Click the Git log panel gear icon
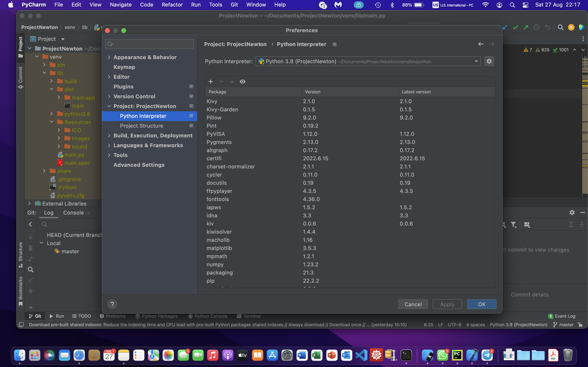The height and width of the screenshot is (367, 588). pyautogui.click(x=572, y=212)
